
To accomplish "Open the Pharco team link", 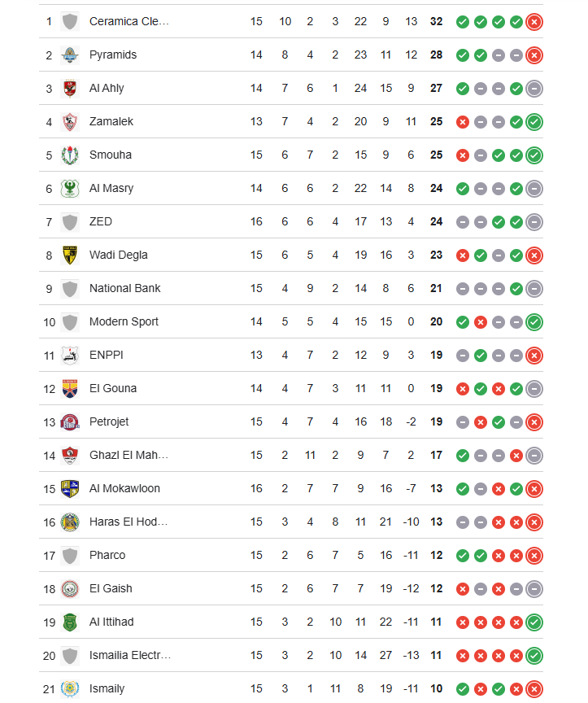I will pyautogui.click(x=107, y=556).
